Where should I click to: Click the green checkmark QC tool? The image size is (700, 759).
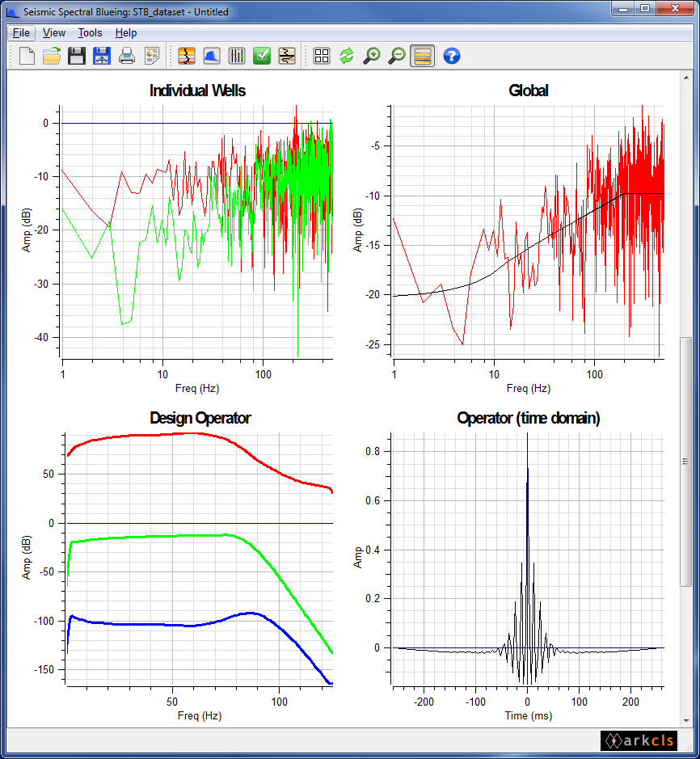[262, 56]
